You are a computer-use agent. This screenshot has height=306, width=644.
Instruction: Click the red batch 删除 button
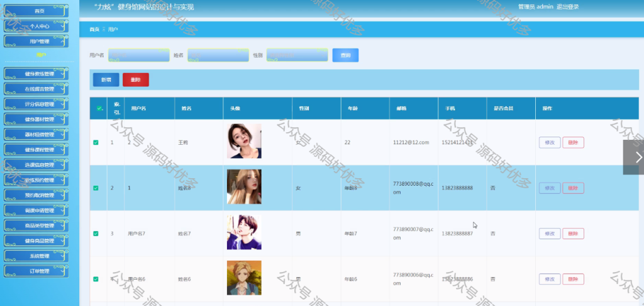(x=136, y=80)
